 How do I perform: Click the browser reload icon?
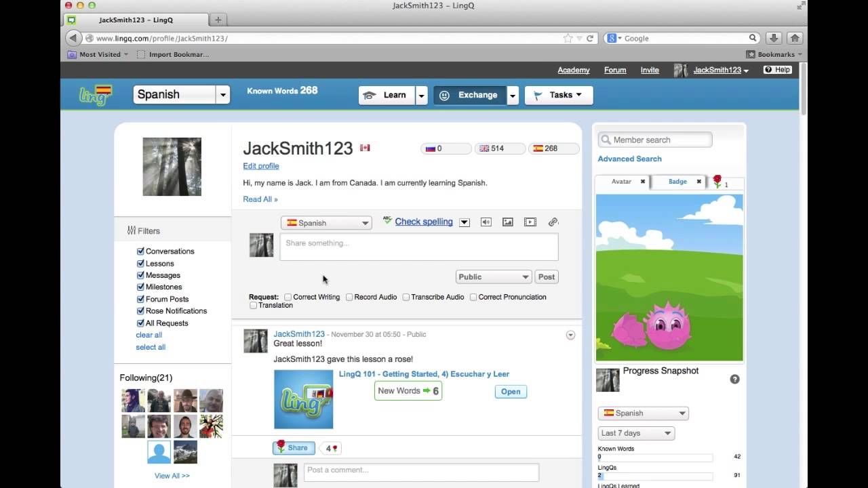(x=590, y=39)
